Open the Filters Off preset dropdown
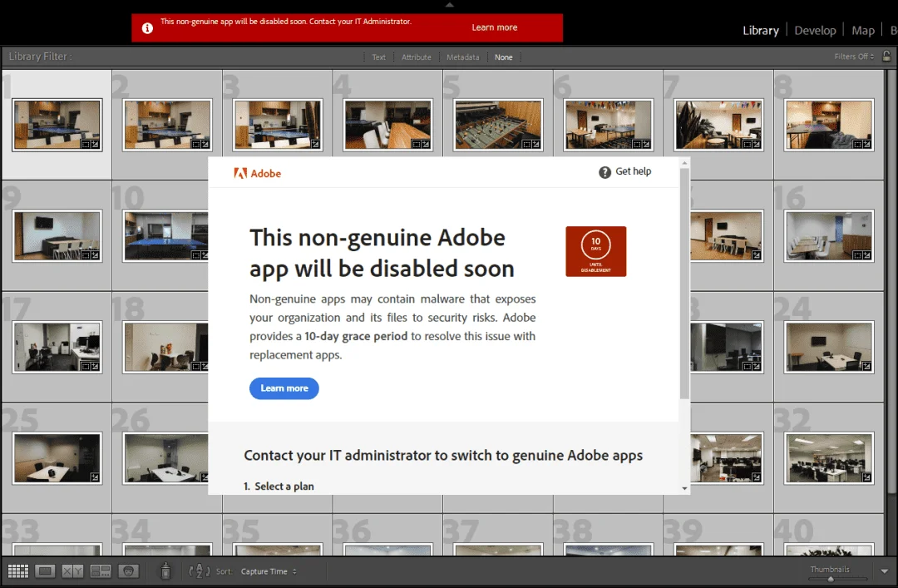This screenshot has height=588, width=898. pyautogui.click(x=854, y=57)
